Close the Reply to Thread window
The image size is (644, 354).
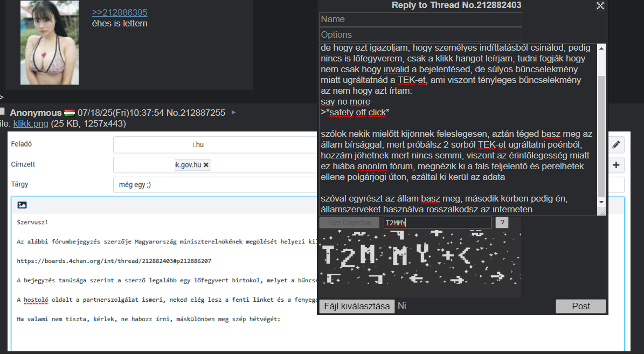600,5
